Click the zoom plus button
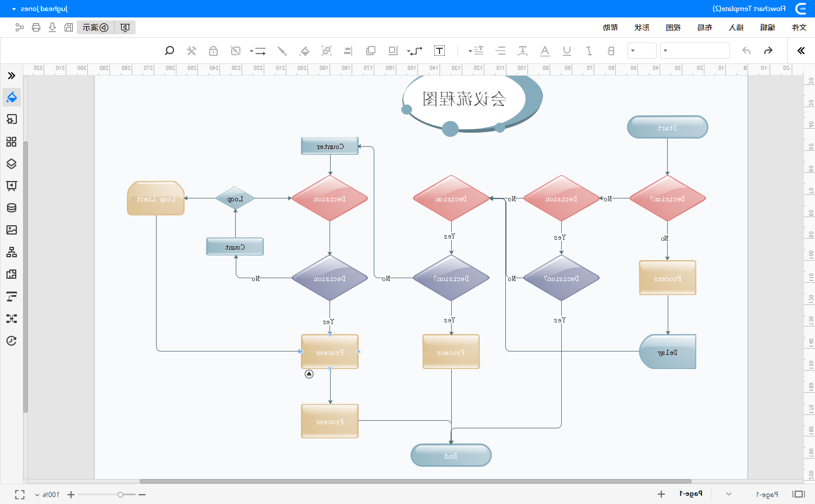 pyautogui.click(x=71, y=494)
